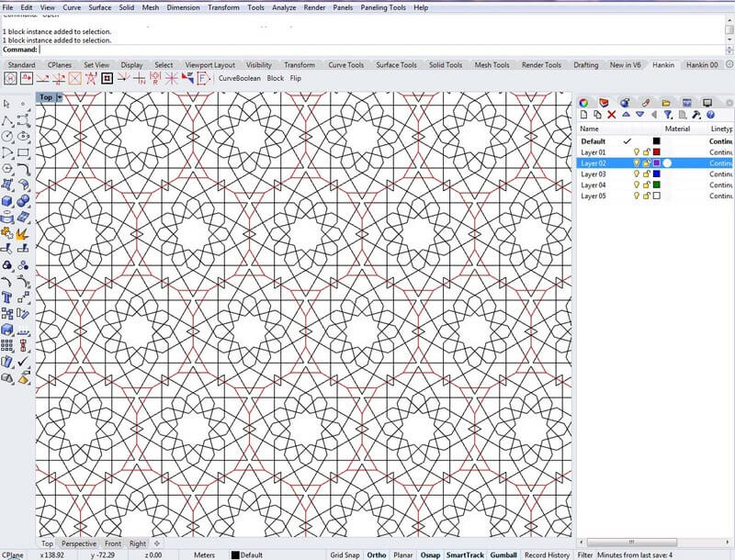Open the Top viewport title dropdown arrow
Image resolution: width=735 pixels, height=560 pixels.
(x=60, y=97)
